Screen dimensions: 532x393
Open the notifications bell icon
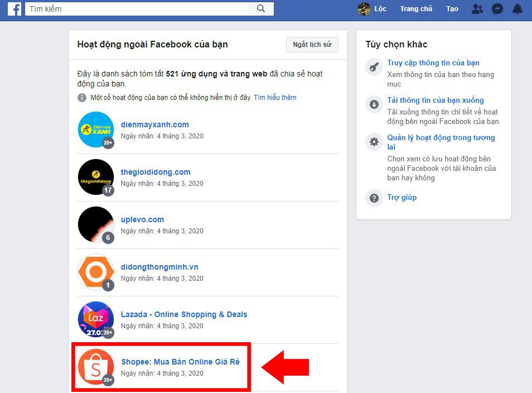point(518,9)
